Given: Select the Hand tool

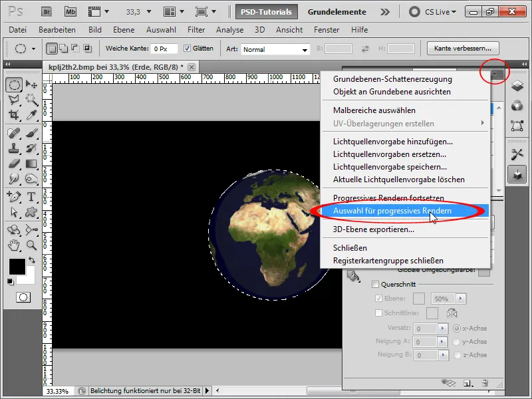Looking at the screenshot, I should coord(14,245).
